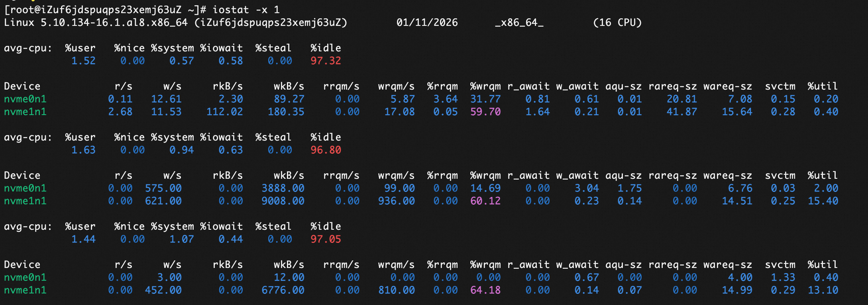Screen dimensions: 868x305
Task: Click the magenta %wrqm value 59.70
Action: [485, 112]
